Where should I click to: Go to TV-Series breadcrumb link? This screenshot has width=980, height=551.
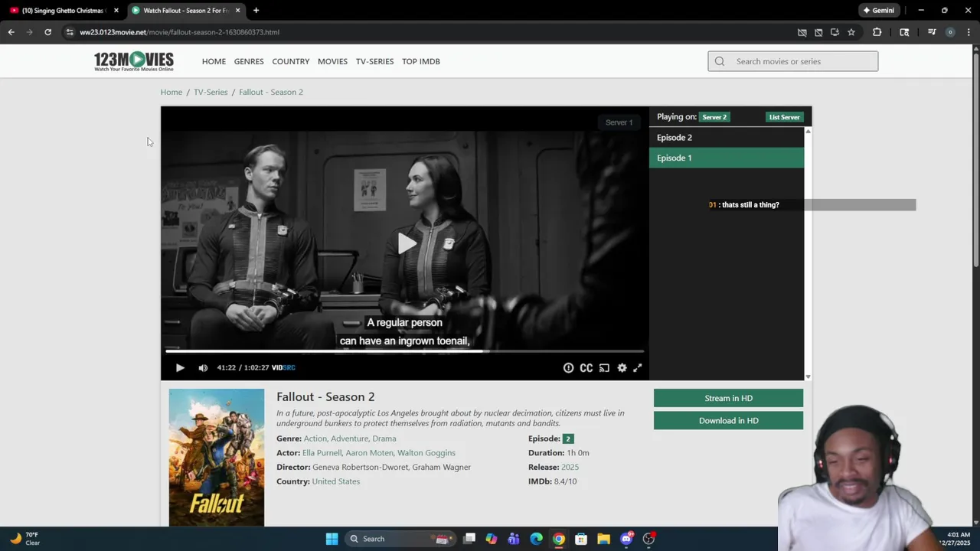(x=211, y=92)
